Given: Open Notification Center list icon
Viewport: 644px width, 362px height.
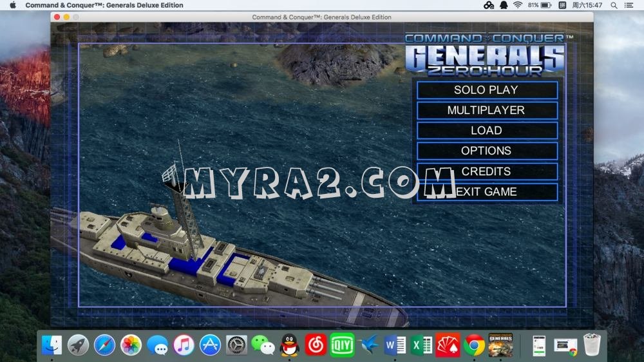Looking at the screenshot, I should [629, 5].
